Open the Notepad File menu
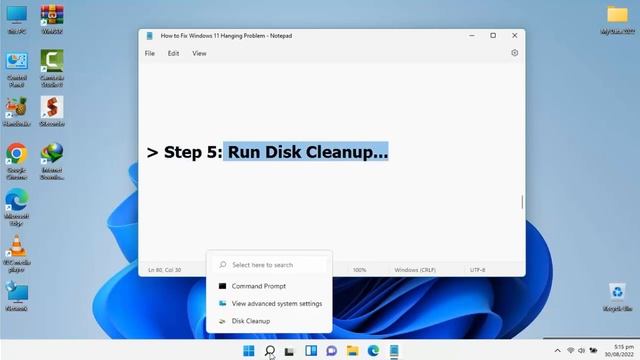 click(150, 53)
